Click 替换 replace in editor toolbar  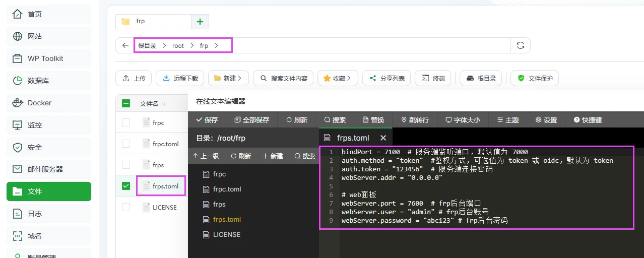[373, 120]
